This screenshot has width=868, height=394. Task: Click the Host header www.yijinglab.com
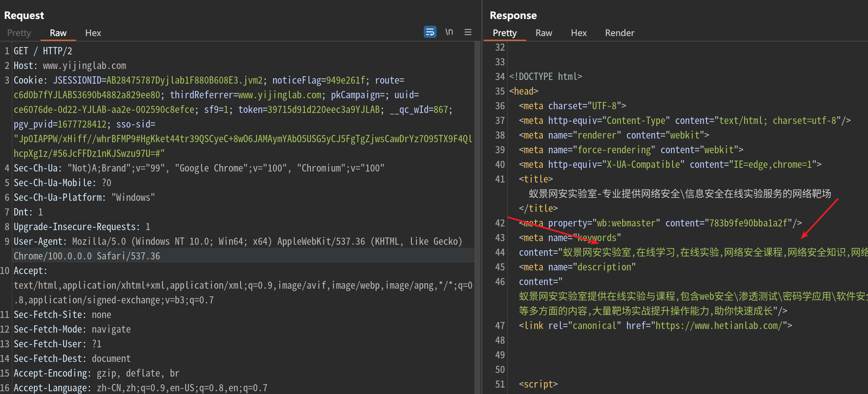(x=70, y=66)
